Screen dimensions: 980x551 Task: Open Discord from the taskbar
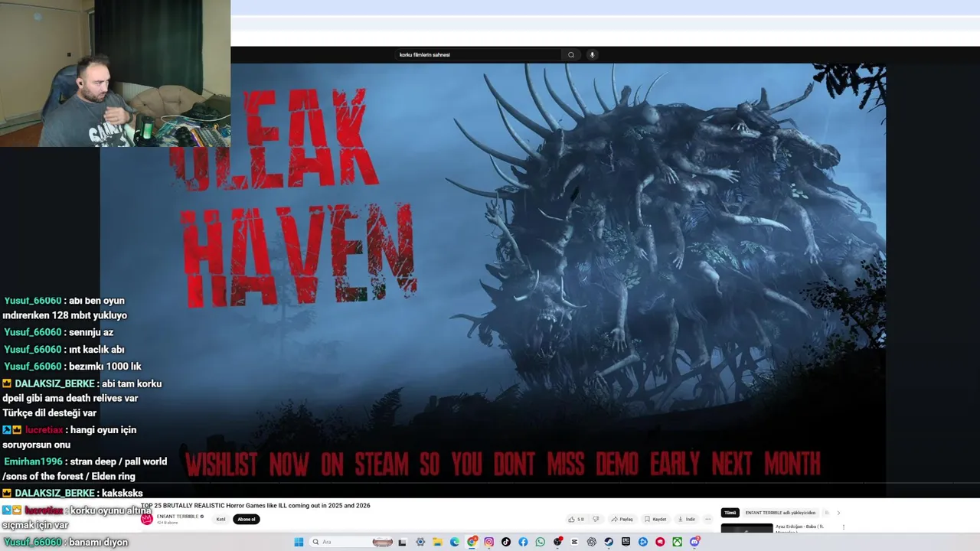point(694,542)
